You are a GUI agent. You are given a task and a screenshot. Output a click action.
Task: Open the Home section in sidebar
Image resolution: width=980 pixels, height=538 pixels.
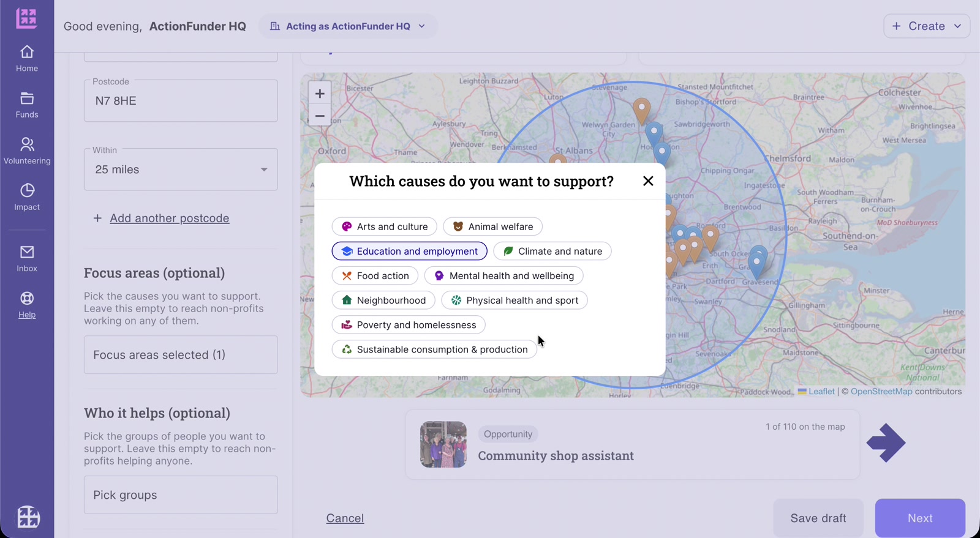[27, 59]
